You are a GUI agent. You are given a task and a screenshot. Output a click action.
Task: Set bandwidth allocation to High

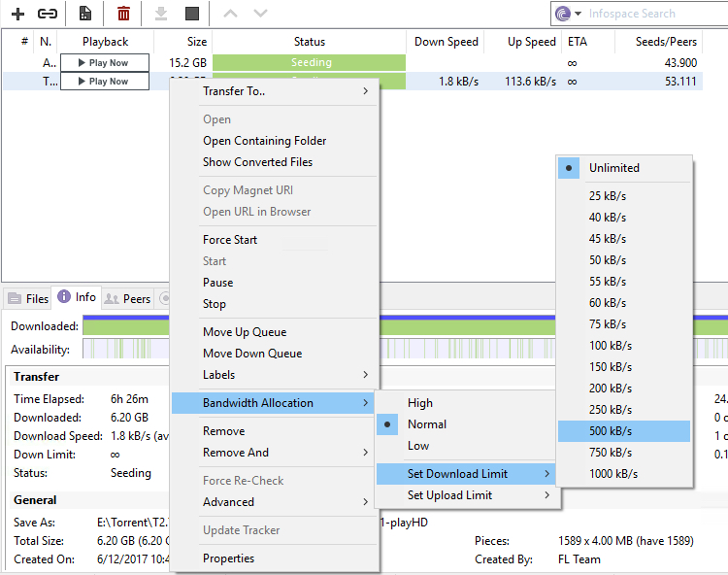point(420,403)
